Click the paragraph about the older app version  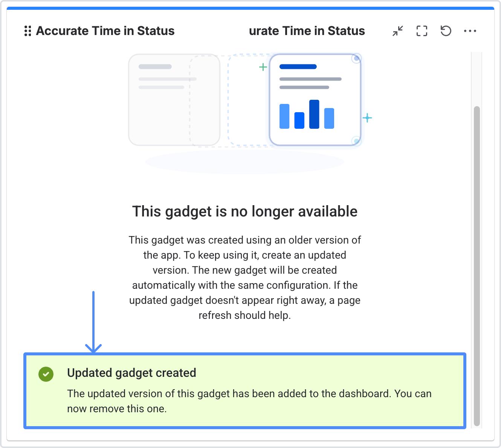tap(245, 277)
